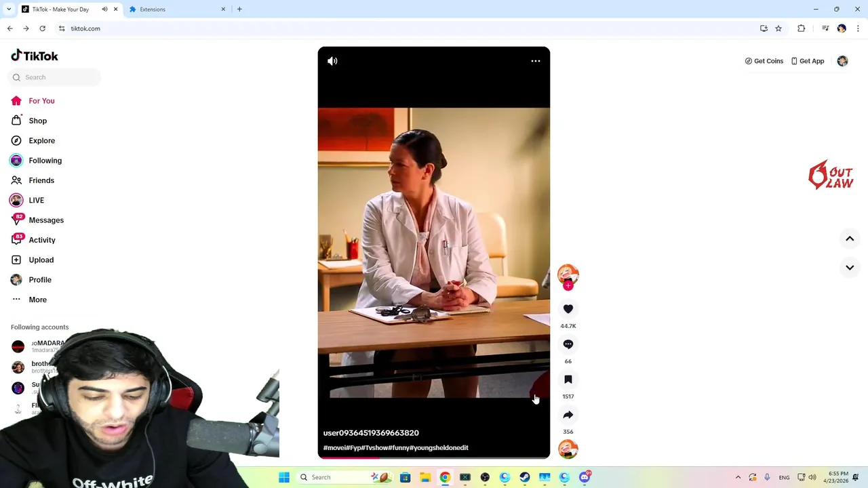The width and height of the screenshot is (868, 488).
Task: Bookmark the video to favorites
Action: coord(568,380)
